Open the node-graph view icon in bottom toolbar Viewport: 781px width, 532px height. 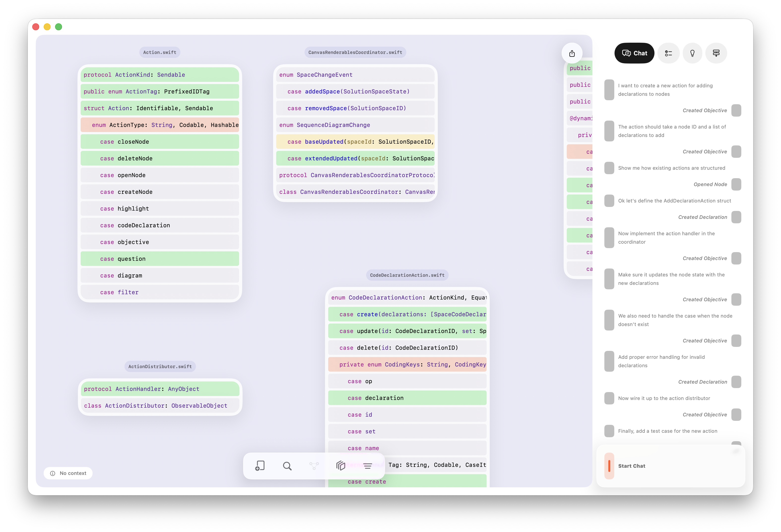(314, 466)
